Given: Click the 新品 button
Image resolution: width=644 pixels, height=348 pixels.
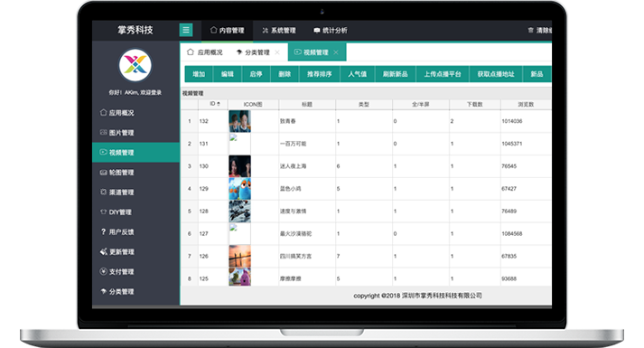Looking at the screenshot, I should click(537, 74).
